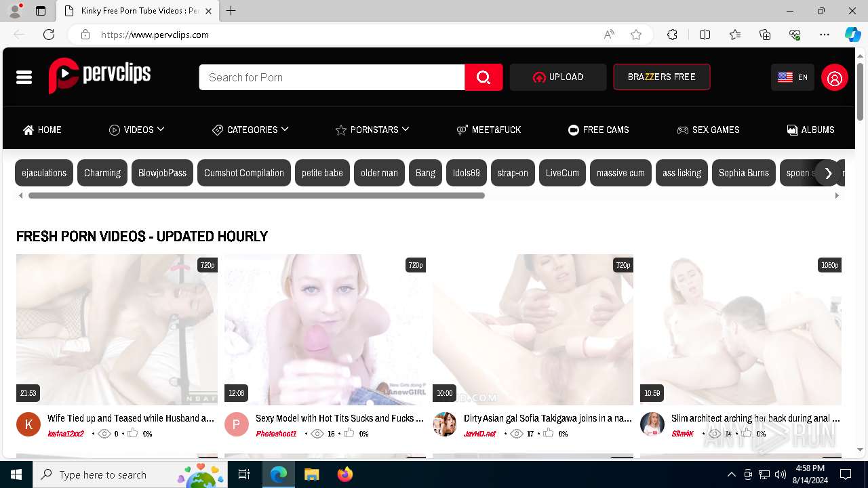This screenshot has width=868, height=488.
Task: Open Task View on the taskbar
Action: (x=244, y=474)
